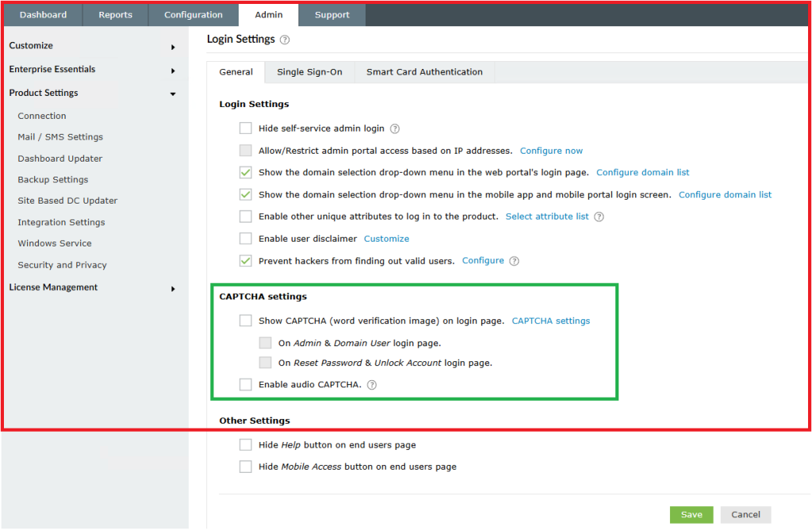Click help icon beside Enable audio CAPTCHA
Screen dimensions: 812x530
coord(372,385)
